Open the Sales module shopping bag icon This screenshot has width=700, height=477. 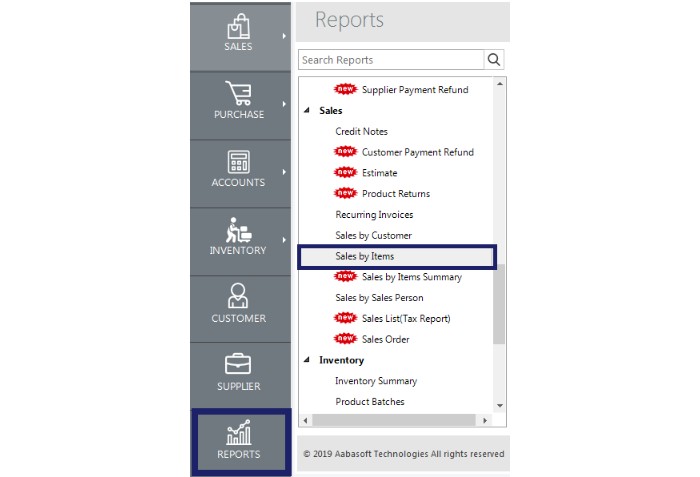[238, 26]
